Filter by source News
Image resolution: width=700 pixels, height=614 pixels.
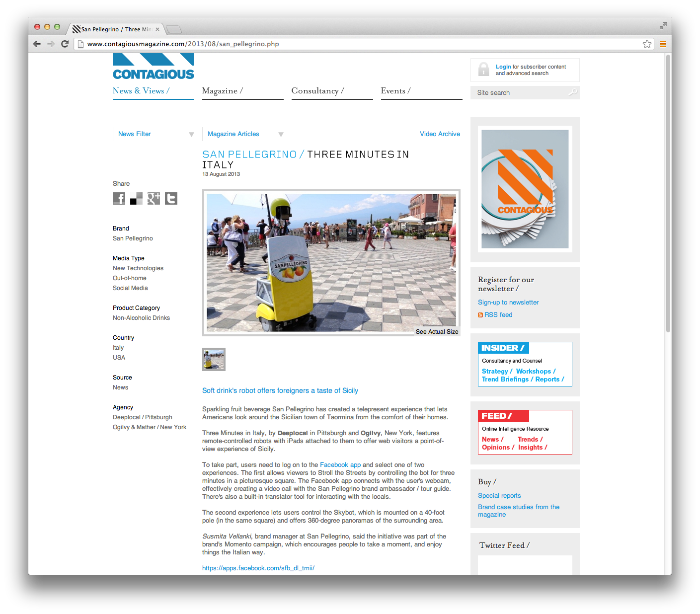pos(120,387)
